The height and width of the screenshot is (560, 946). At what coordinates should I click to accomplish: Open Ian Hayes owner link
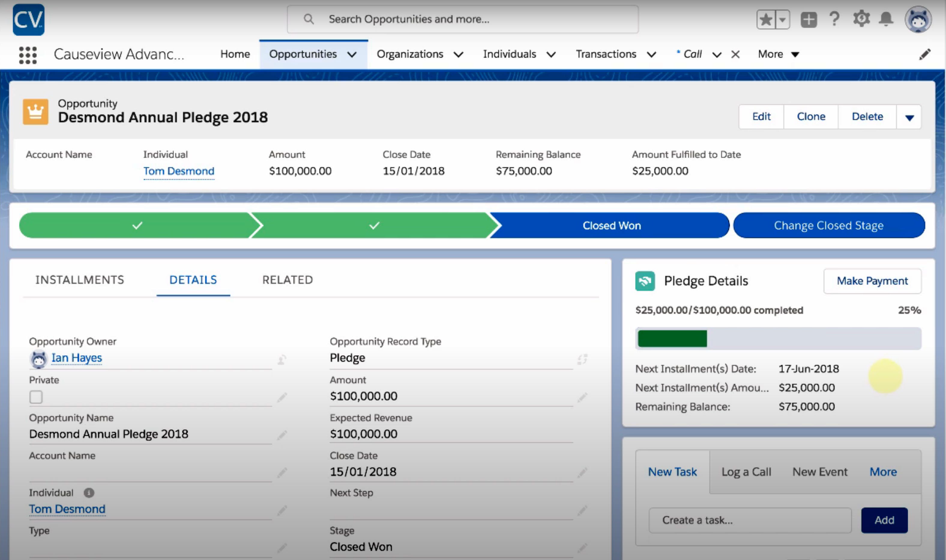(x=77, y=358)
